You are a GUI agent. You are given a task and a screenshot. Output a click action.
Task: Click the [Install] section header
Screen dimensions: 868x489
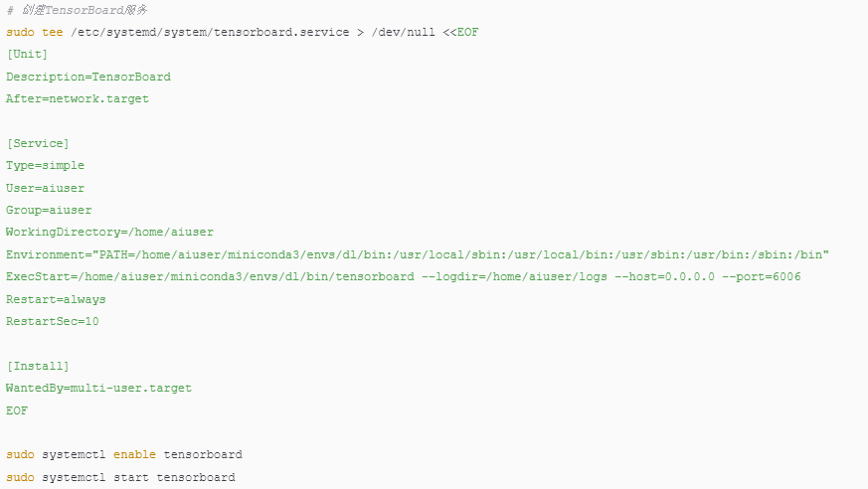[38, 366]
